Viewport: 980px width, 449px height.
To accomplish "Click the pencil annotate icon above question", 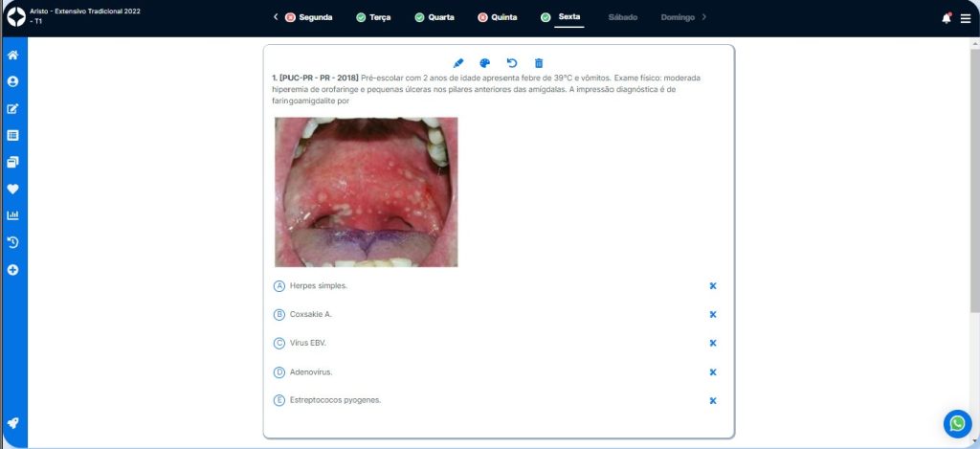I will (x=457, y=62).
